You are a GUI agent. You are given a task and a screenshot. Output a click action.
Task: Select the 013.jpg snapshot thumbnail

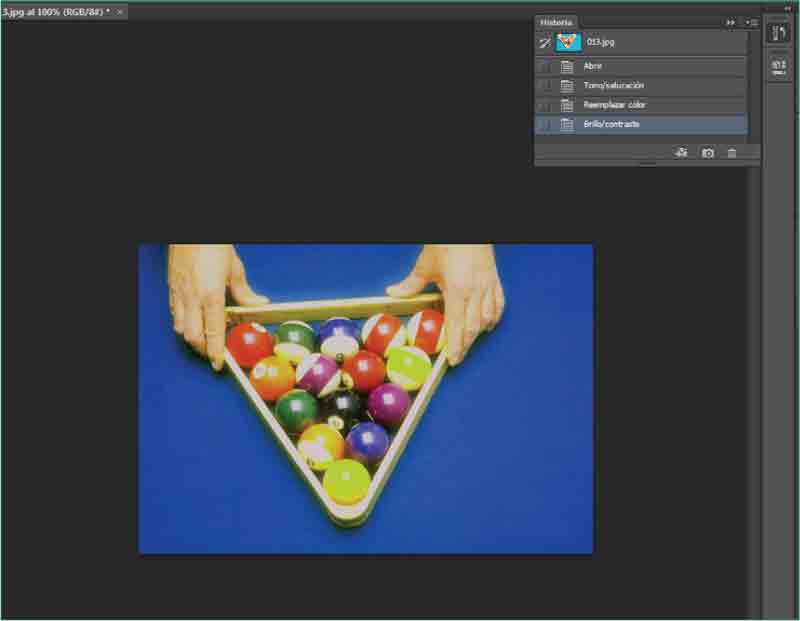568,43
